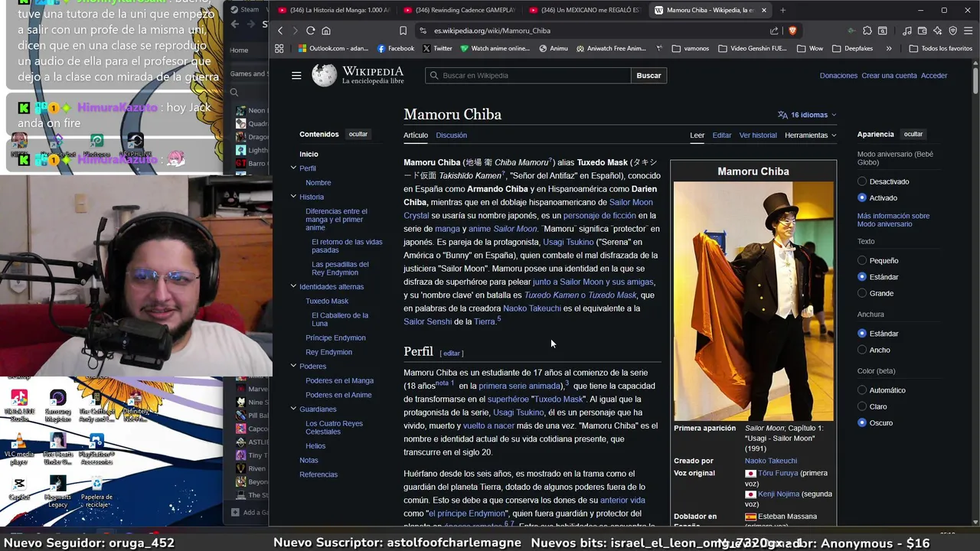Choose Automático color mode
Viewport: 980px width, 551px height.
[862, 390]
